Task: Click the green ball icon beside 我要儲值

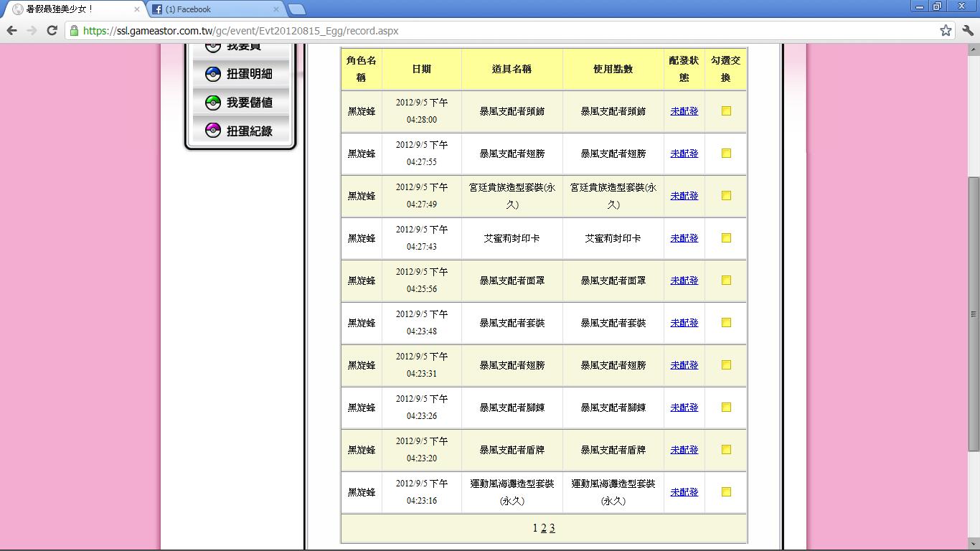Action: (212, 103)
